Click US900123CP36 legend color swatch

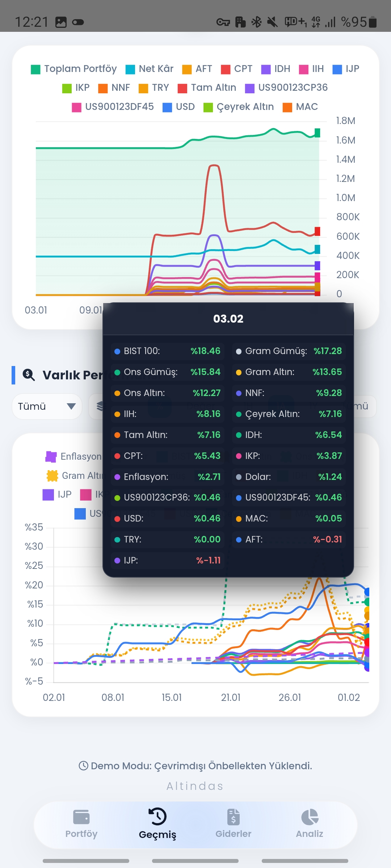coord(250,88)
